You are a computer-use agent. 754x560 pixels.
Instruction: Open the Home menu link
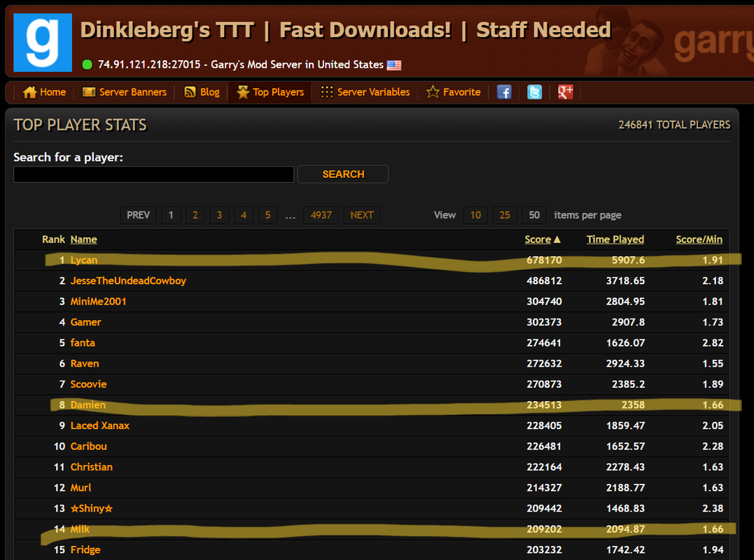point(53,92)
